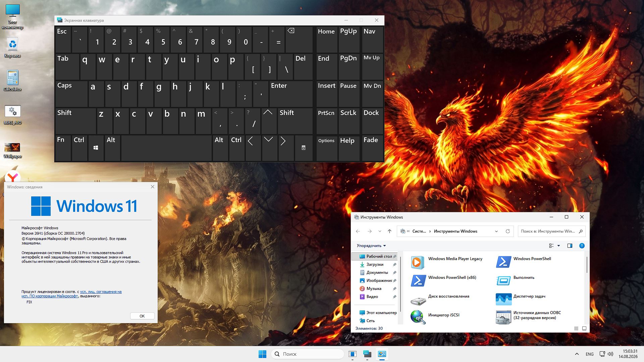Click the Help key on on-screen keyboard
Viewport: 644px width, 362px height.
click(x=349, y=148)
